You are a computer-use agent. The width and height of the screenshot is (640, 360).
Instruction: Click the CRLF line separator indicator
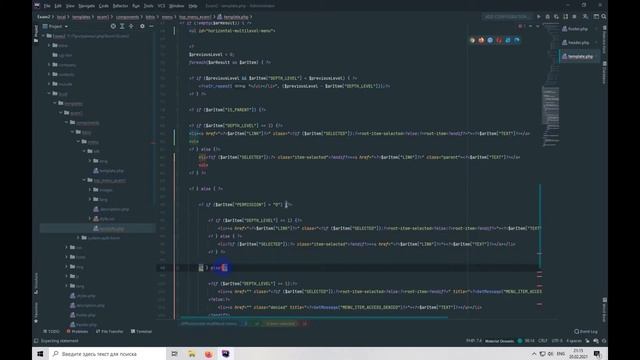tap(542, 341)
